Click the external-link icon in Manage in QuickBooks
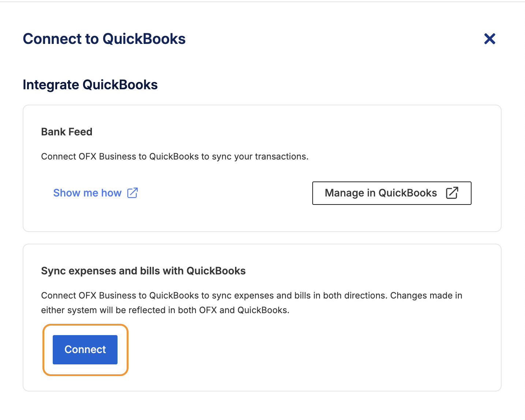 pos(452,193)
